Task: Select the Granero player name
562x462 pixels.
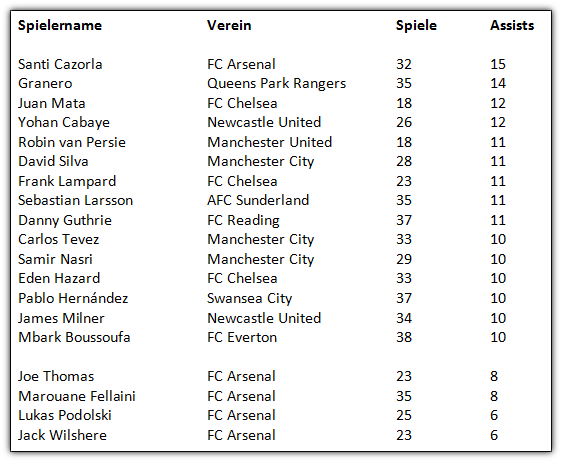Action: click(x=45, y=83)
